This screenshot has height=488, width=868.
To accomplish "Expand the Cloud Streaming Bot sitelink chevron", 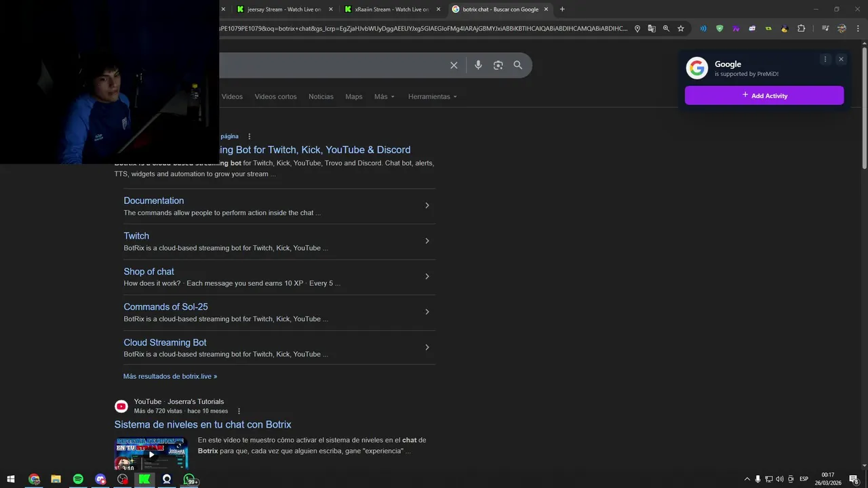I will [x=427, y=347].
